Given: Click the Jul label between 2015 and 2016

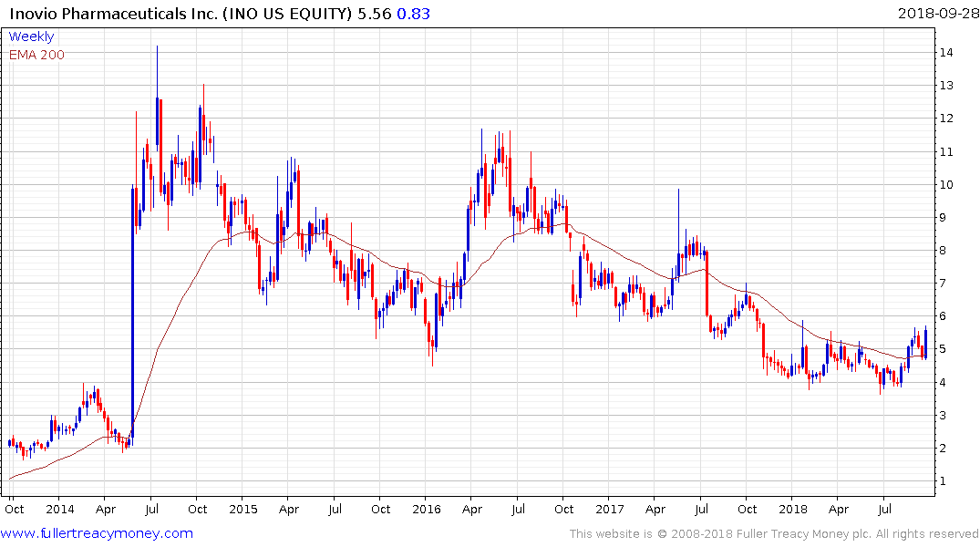Looking at the screenshot, I should coord(335,510).
